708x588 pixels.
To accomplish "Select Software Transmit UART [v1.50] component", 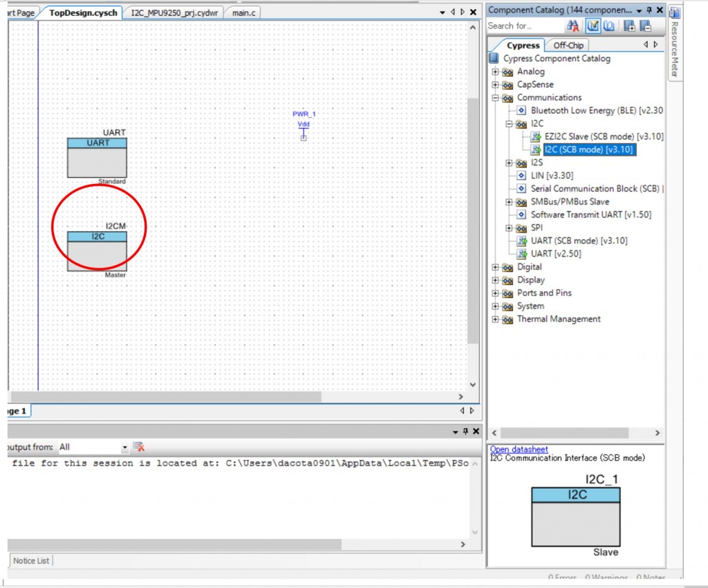I will tap(590, 215).
